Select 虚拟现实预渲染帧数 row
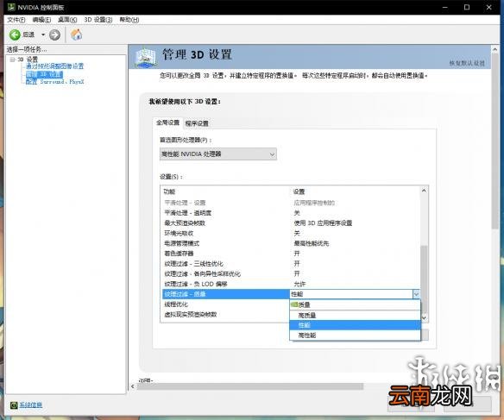The image size is (504, 420). (226, 315)
